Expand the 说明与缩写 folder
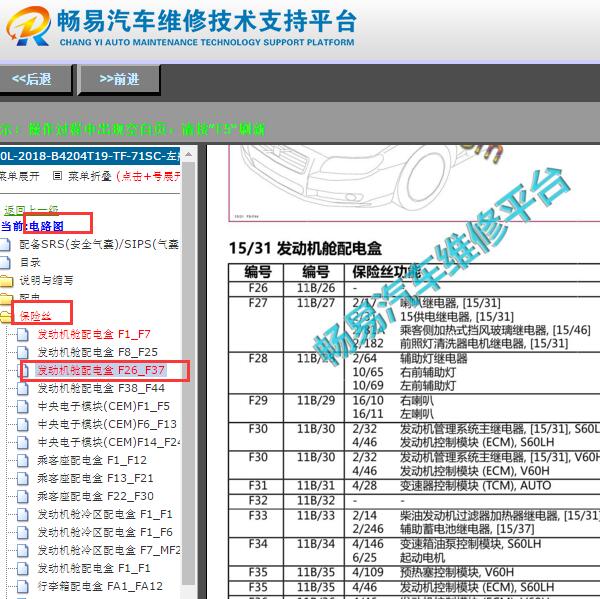The height and width of the screenshot is (599, 600). 7,281
